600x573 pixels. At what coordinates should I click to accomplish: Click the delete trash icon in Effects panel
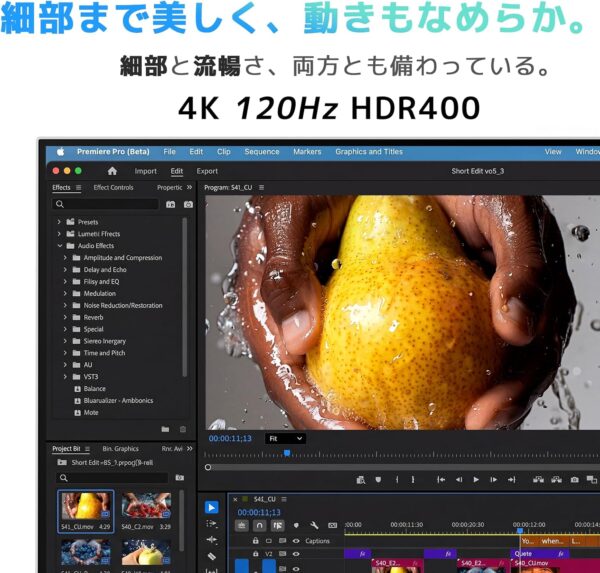183,429
